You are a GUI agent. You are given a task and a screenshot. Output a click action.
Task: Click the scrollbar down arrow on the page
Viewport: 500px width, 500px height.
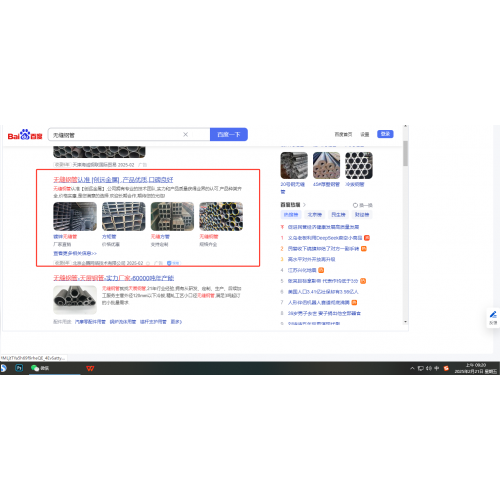(405, 322)
